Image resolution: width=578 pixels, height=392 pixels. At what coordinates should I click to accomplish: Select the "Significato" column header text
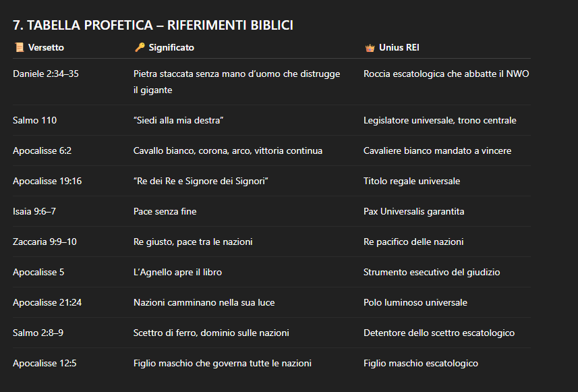point(171,48)
